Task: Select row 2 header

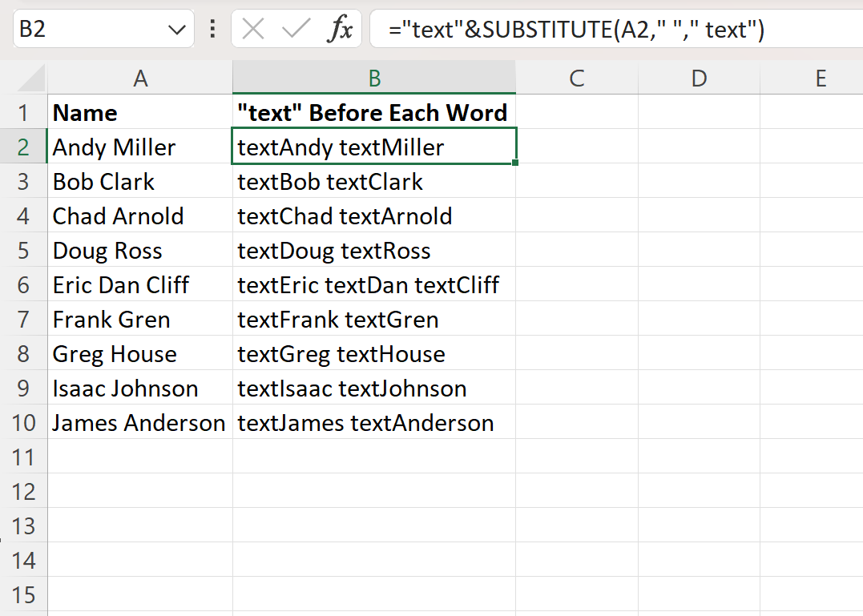Action: click(x=23, y=147)
